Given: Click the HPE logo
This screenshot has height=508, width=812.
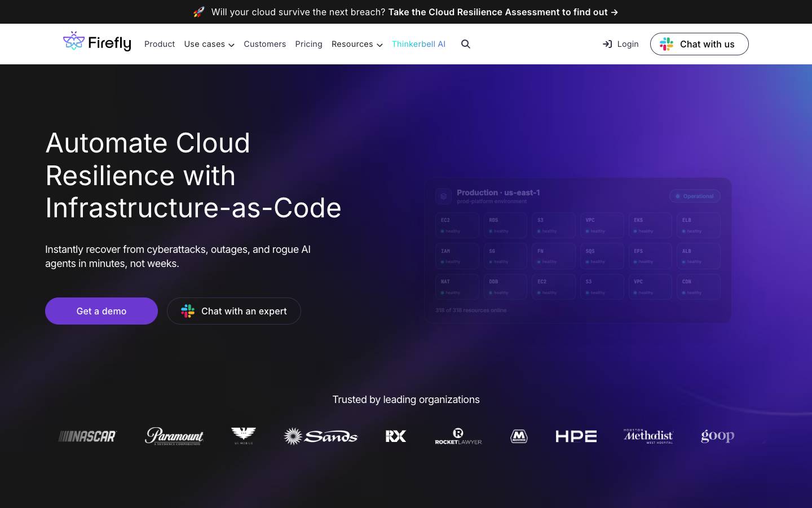Looking at the screenshot, I should 576,436.
